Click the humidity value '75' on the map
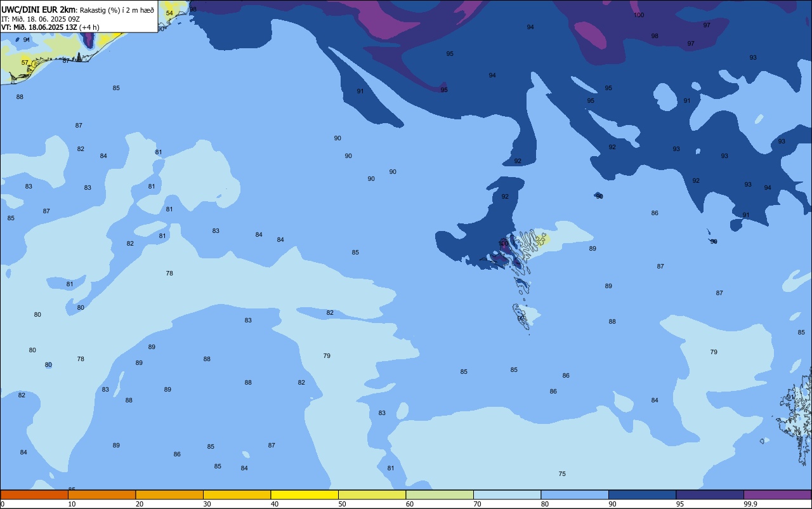Viewport: 812px width, 509px height. pyautogui.click(x=562, y=474)
